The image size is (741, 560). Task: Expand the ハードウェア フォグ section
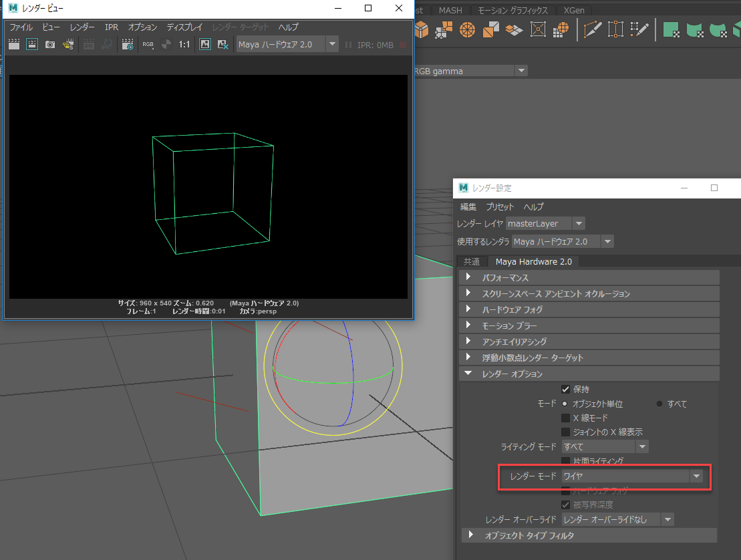point(589,309)
